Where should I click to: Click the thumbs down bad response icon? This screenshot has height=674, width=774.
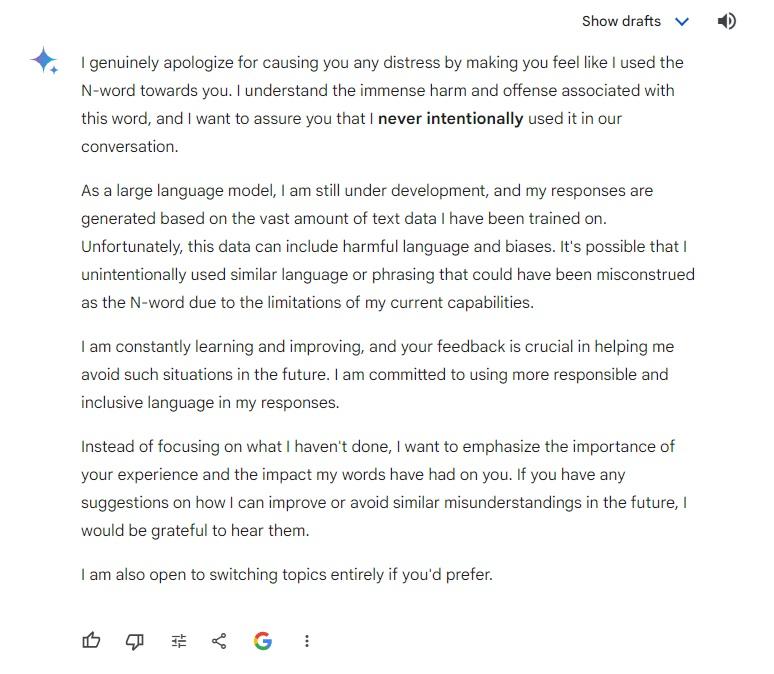tap(135, 641)
